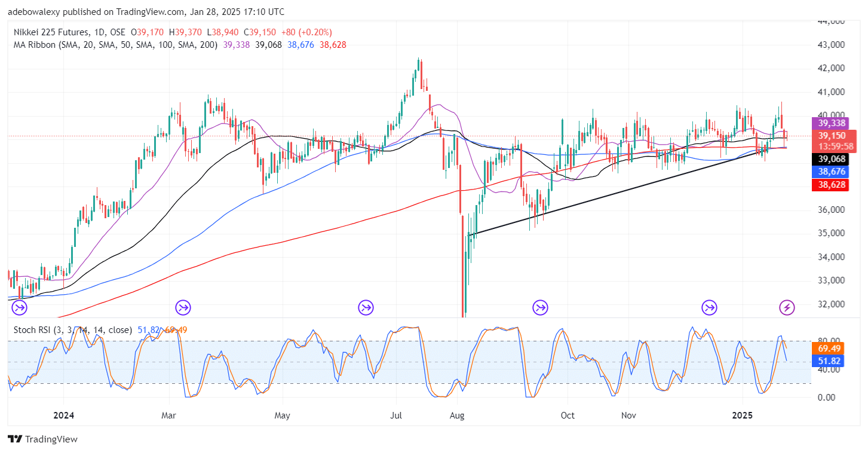Click the Mar label on the time axis
This screenshot has width=868, height=452.
(170, 414)
